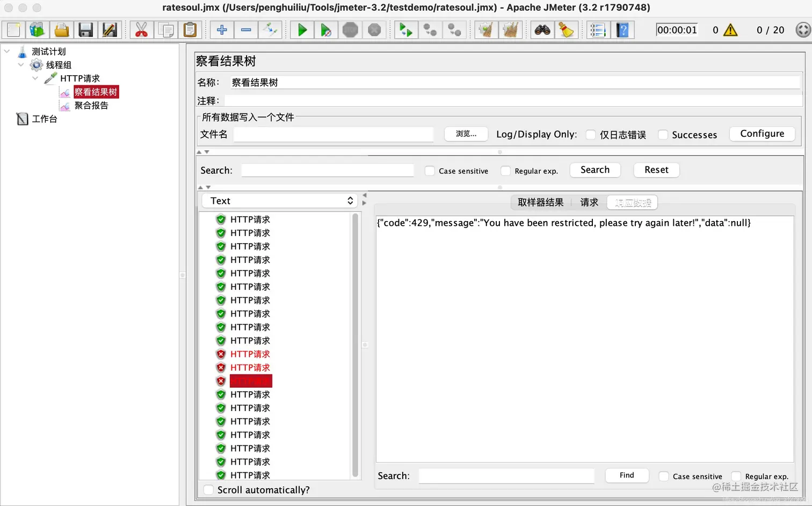Switch to 请求 tab
This screenshot has width=812, height=506.
click(x=589, y=202)
